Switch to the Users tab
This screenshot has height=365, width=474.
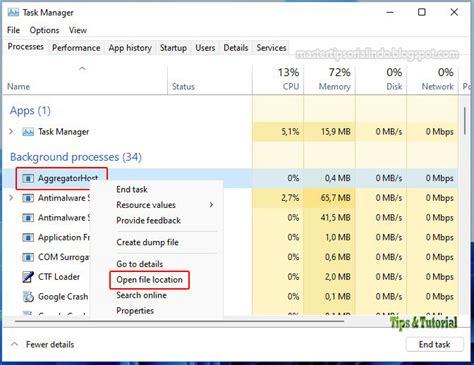(205, 48)
